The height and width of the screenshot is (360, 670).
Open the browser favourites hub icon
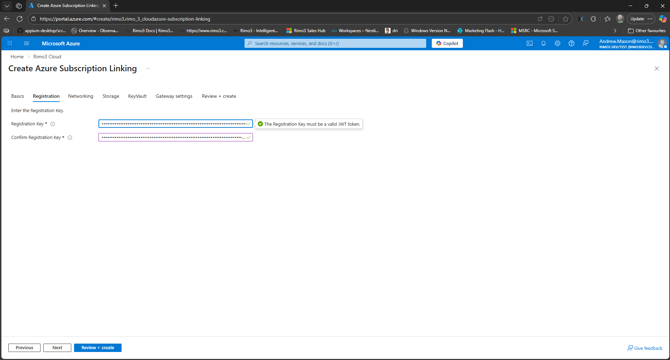point(607,19)
